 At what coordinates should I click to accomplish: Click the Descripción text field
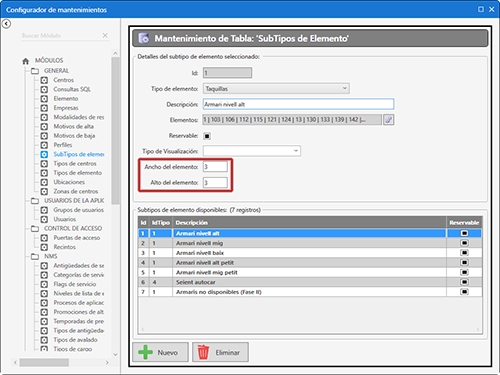click(x=298, y=104)
